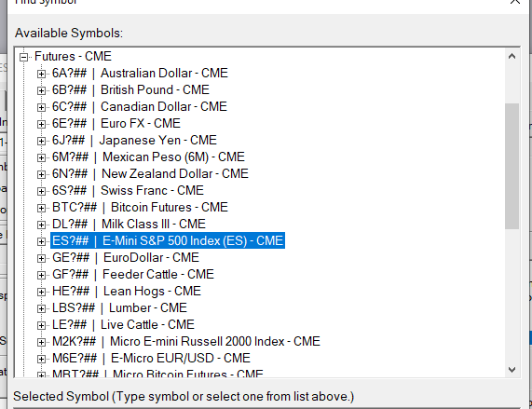Select 6J?## Japanese Yen - CME row
The width and height of the screenshot is (532, 409).
point(134,141)
